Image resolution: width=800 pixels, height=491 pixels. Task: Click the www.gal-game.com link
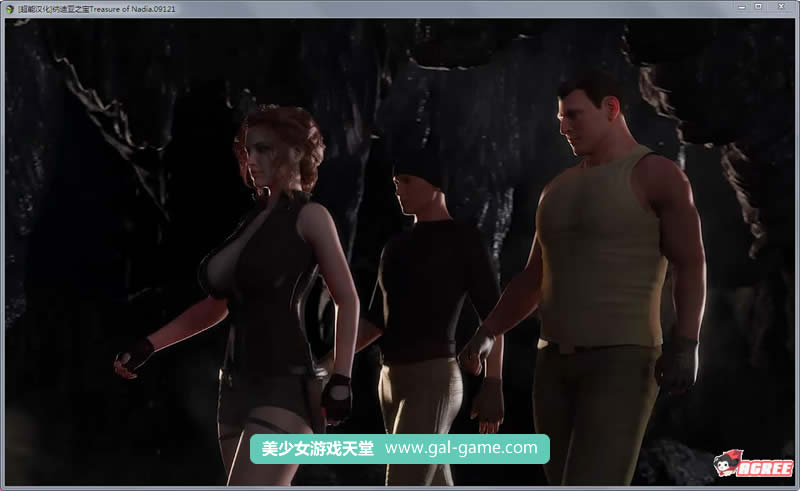(461, 448)
